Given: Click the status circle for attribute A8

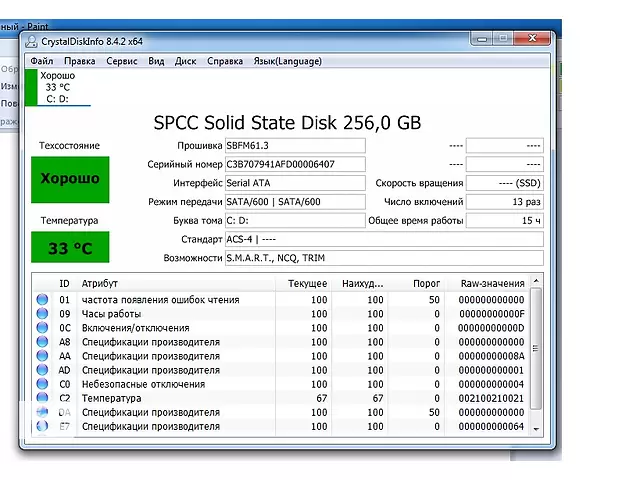Looking at the screenshot, I should click(42, 342).
